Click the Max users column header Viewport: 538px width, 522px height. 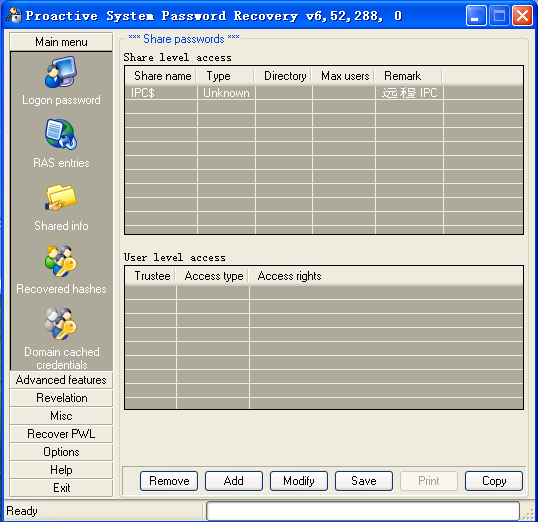tap(343, 76)
